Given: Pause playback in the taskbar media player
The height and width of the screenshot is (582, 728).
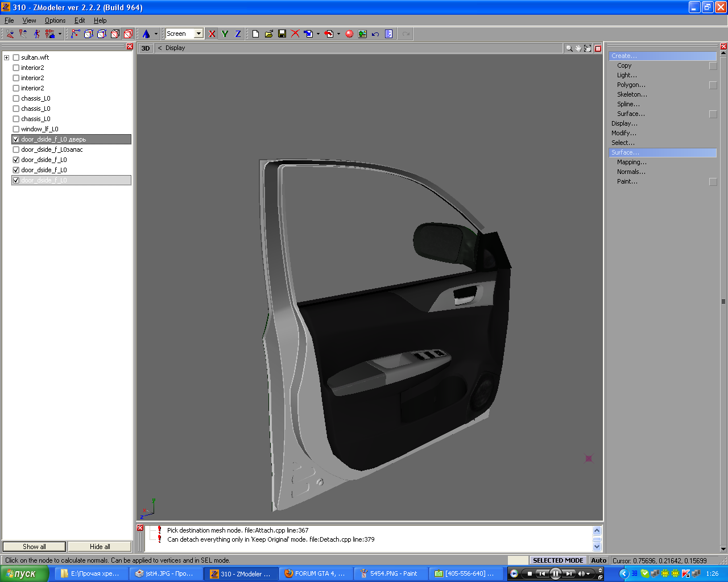Looking at the screenshot, I should tap(555, 574).
